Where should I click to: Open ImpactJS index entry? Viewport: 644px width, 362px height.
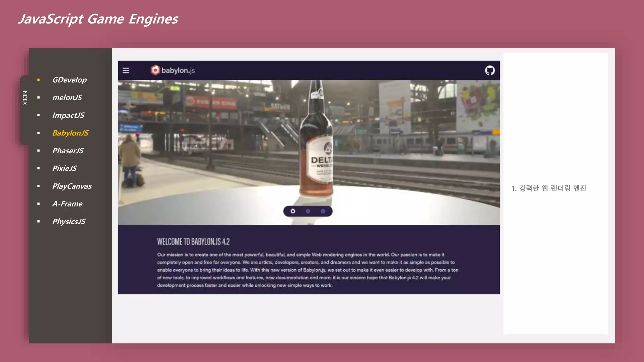pos(68,115)
